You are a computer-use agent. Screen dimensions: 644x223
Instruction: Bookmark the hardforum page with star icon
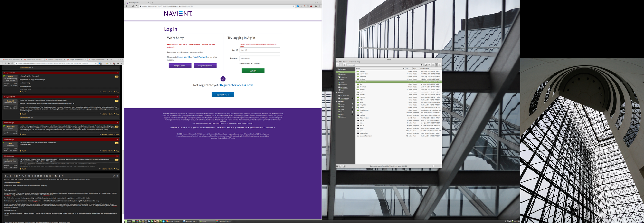tap(96, 63)
